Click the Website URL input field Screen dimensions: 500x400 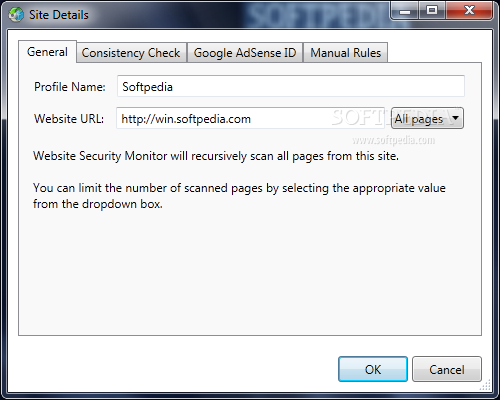point(250,118)
